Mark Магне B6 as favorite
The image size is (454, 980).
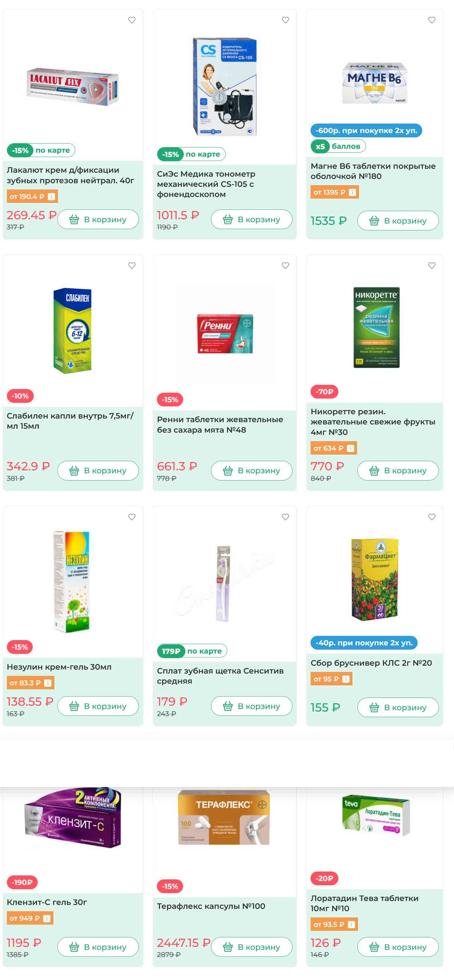tap(432, 20)
